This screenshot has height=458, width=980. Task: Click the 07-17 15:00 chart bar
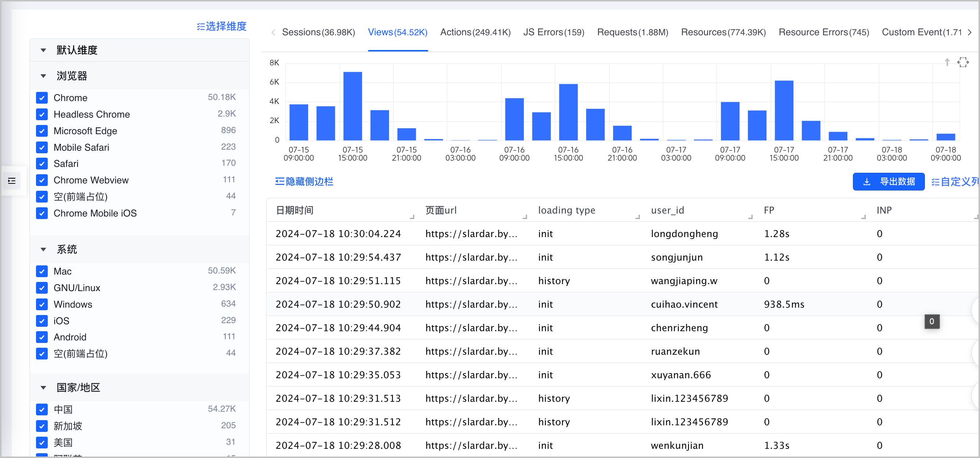(784, 110)
